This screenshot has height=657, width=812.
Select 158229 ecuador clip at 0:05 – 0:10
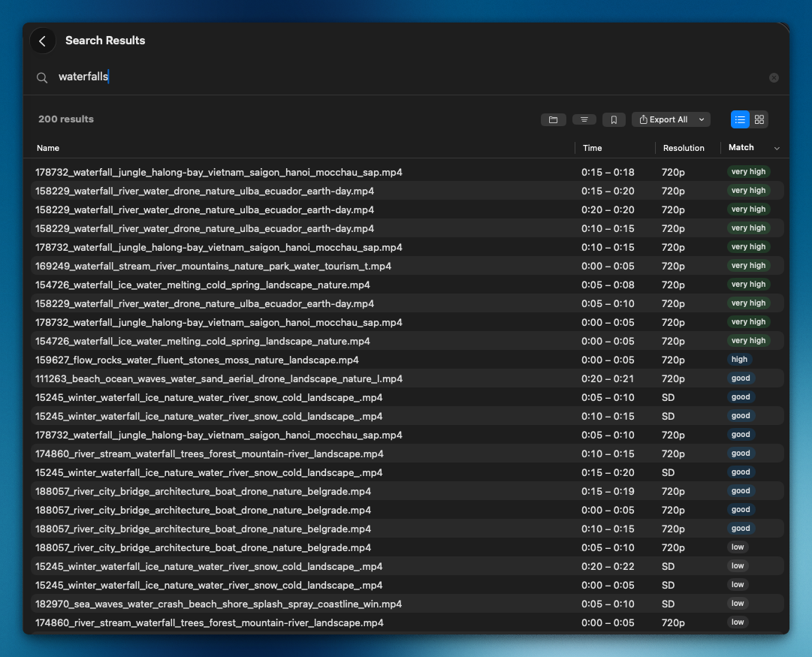(407, 303)
